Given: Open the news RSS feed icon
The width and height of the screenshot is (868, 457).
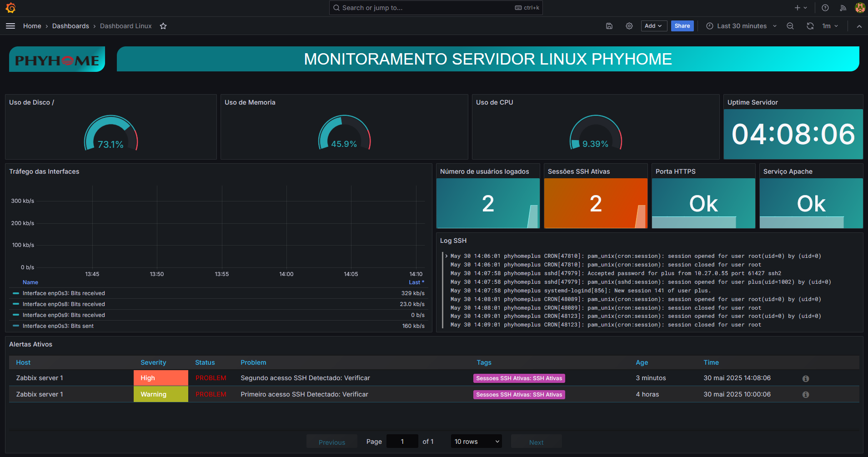Looking at the screenshot, I should (x=843, y=8).
